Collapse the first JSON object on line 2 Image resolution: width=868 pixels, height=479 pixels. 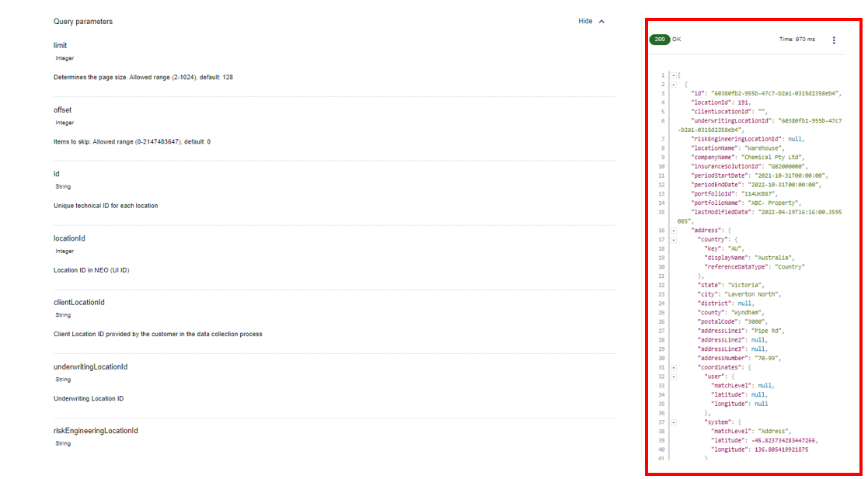coord(673,84)
